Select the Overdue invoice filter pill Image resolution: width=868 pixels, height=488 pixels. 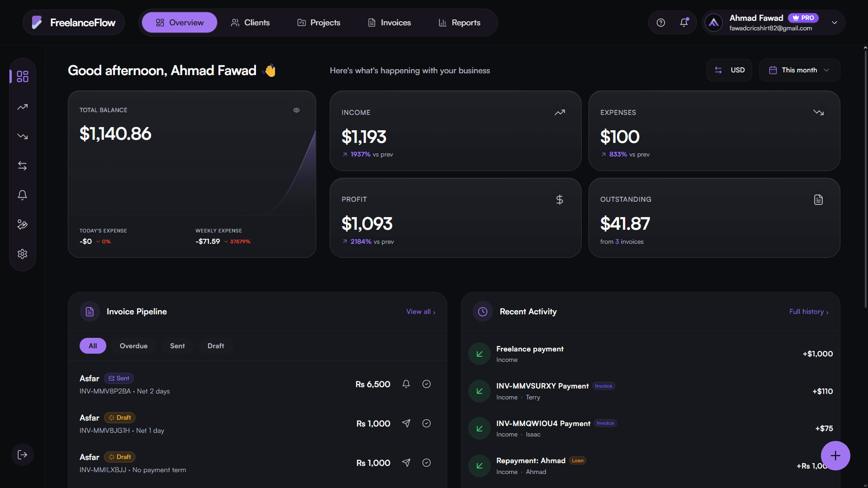133,346
